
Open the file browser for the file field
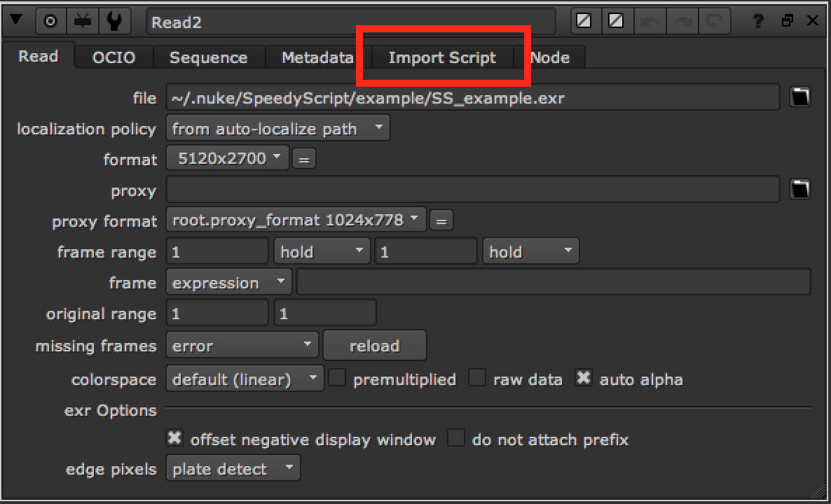click(x=800, y=97)
